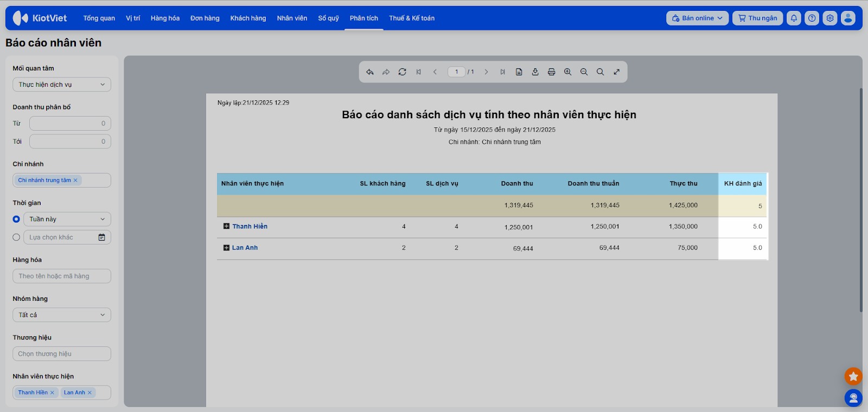Click the SL khách hàng column header
The width and height of the screenshot is (868, 412).
pos(383,184)
